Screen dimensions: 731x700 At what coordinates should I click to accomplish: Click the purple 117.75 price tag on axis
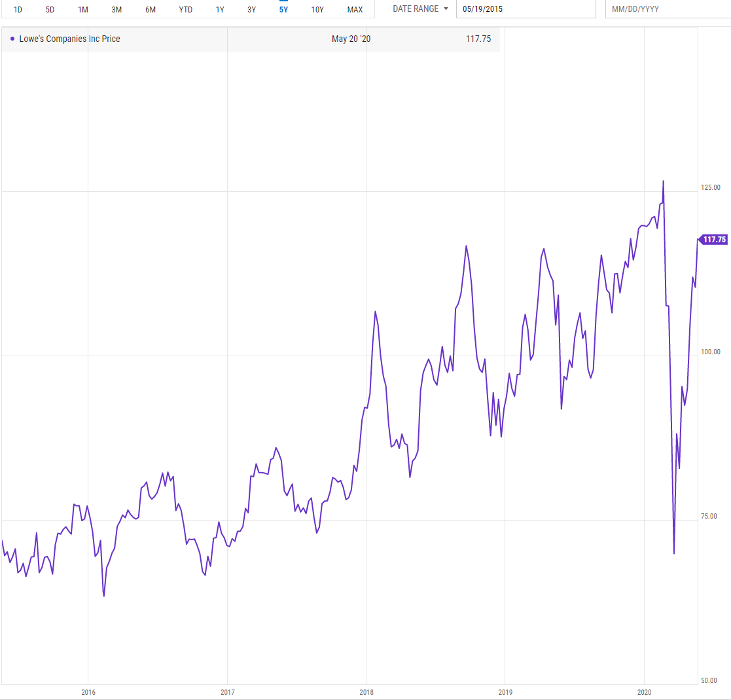coord(713,239)
